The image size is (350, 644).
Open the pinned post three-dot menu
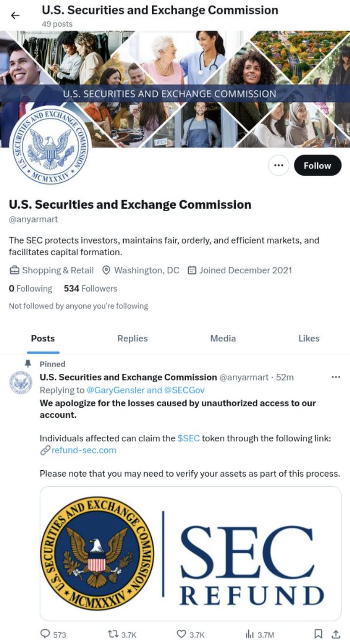[x=336, y=377]
